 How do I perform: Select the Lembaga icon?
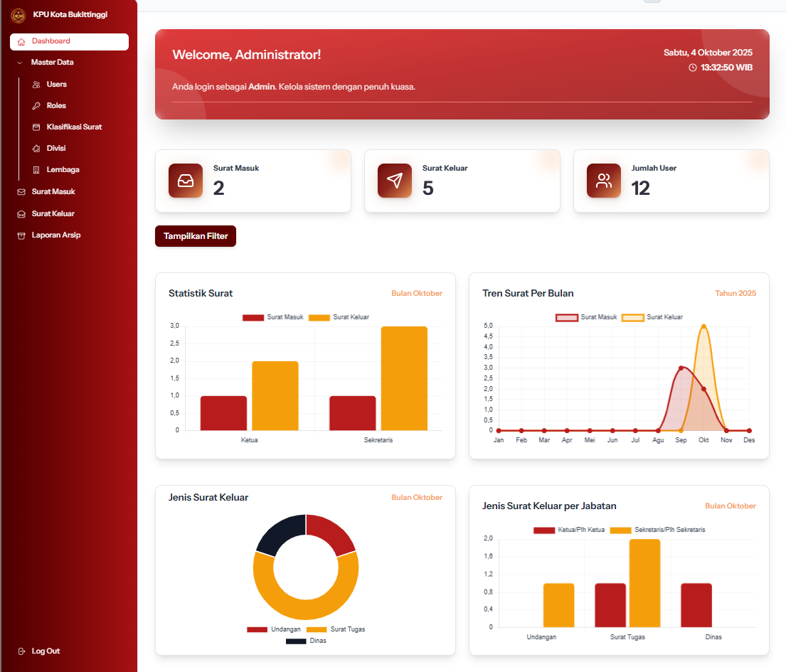coord(36,169)
